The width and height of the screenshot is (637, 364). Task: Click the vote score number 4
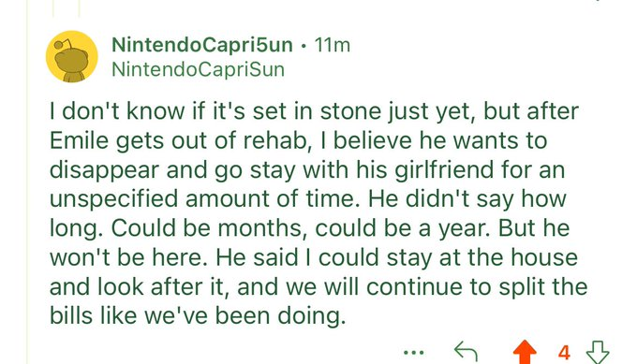pos(564,353)
